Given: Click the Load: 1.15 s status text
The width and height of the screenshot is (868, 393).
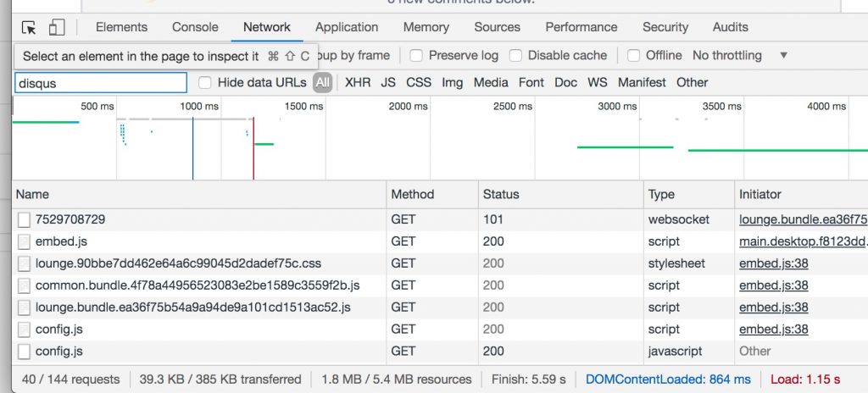Looking at the screenshot, I should [x=805, y=379].
